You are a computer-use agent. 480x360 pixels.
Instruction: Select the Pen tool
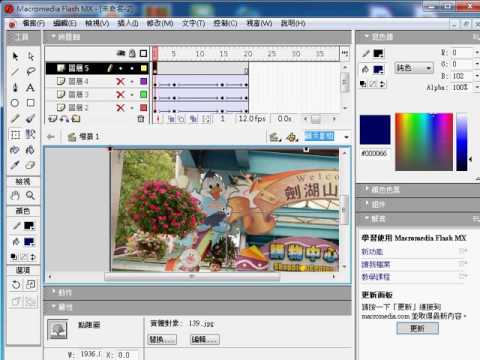[x=15, y=87]
